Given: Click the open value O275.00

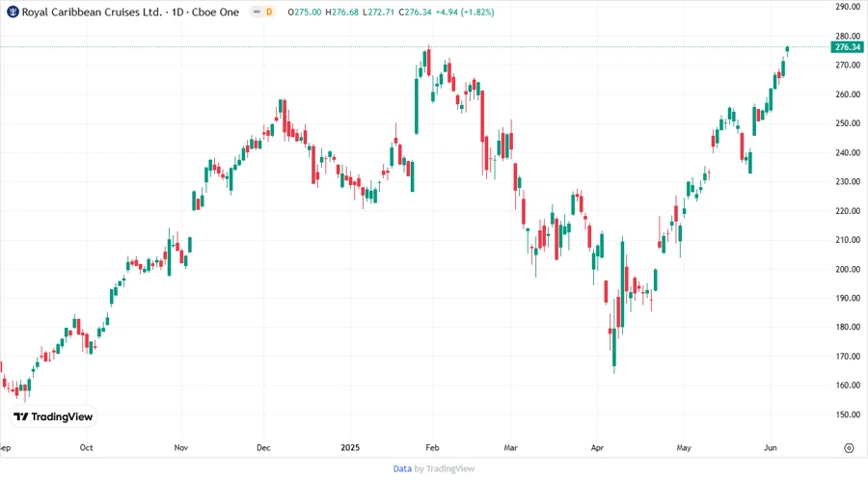Looking at the screenshot, I should (305, 12).
